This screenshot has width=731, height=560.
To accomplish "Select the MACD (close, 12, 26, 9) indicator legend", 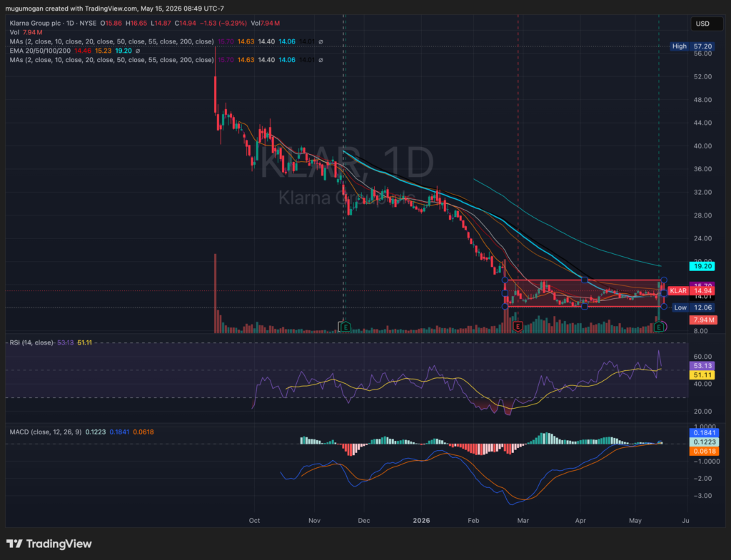I will pyautogui.click(x=46, y=432).
